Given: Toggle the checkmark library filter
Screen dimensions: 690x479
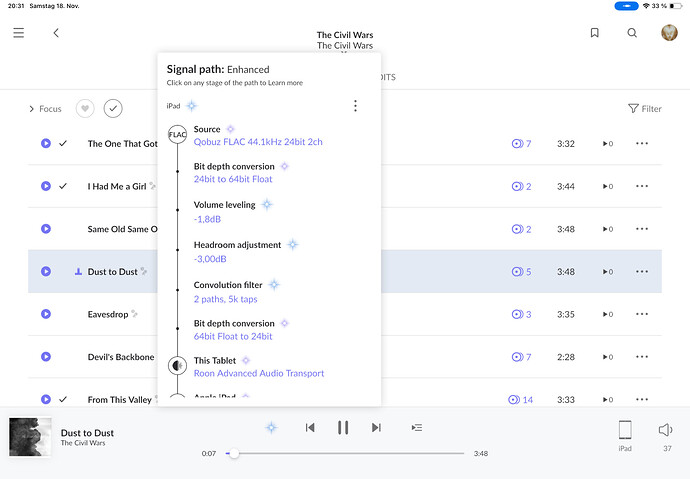Looking at the screenshot, I should click(113, 108).
